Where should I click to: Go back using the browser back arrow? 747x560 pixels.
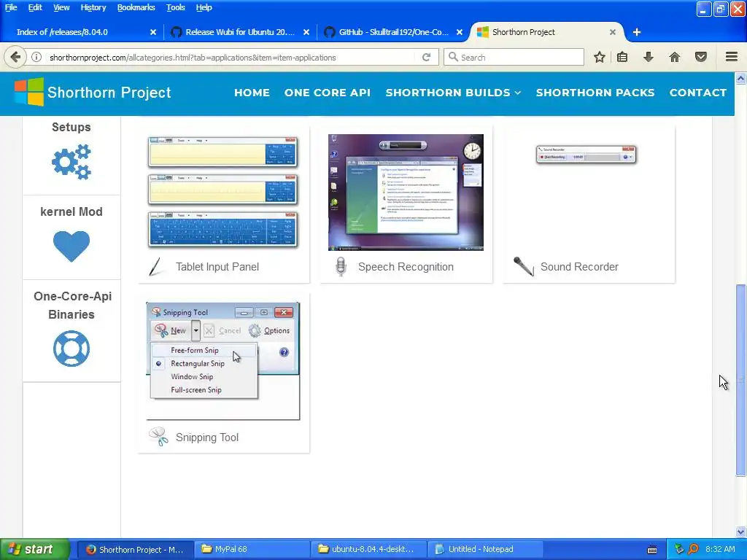(15, 57)
